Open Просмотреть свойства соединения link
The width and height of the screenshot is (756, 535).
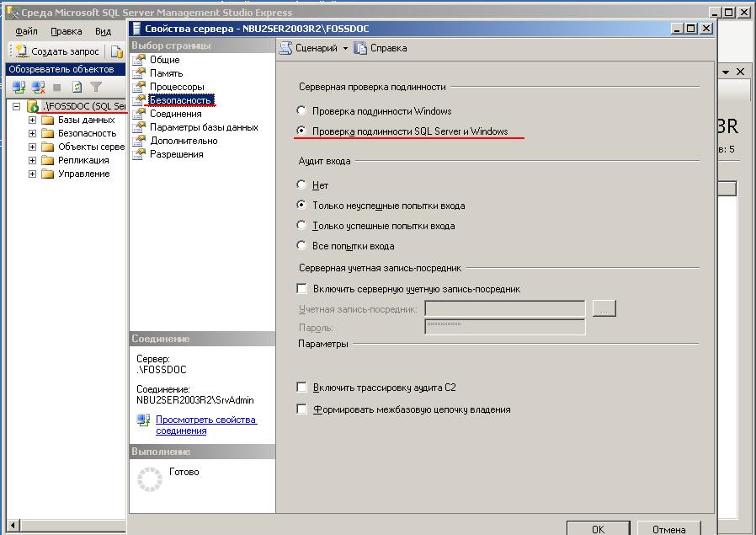[206, 425]
